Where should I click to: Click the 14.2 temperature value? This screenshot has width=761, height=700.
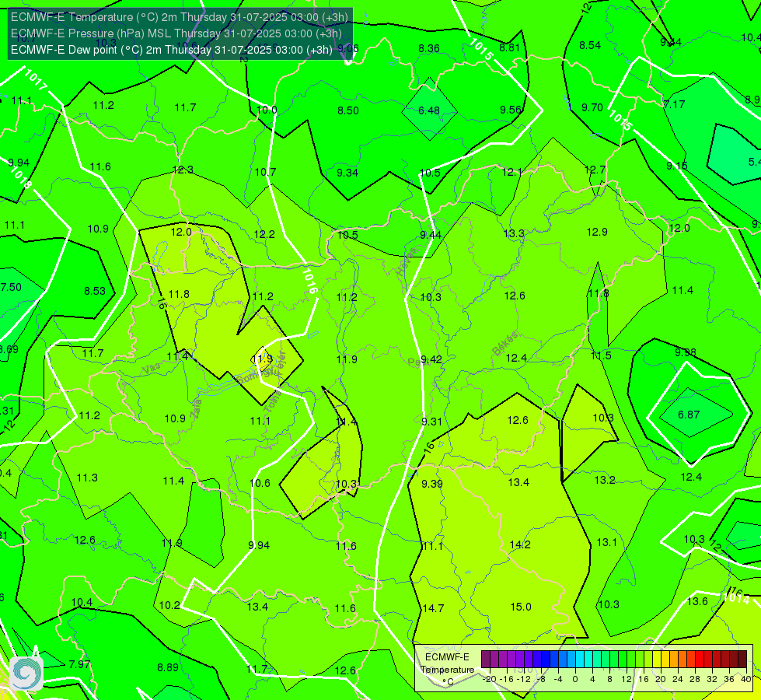[x=520, y=544]
